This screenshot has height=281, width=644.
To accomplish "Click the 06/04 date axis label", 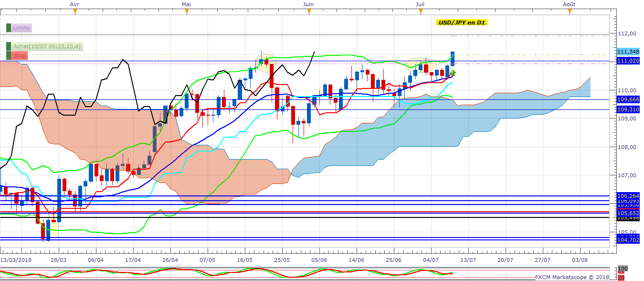I will point(96,259).
